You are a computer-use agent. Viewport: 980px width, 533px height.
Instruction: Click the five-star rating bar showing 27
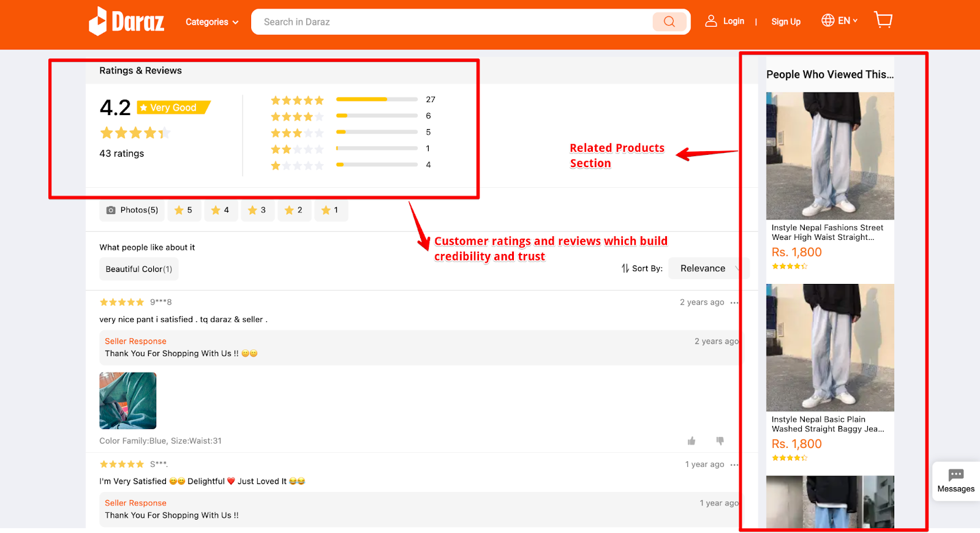coord(377,99)
